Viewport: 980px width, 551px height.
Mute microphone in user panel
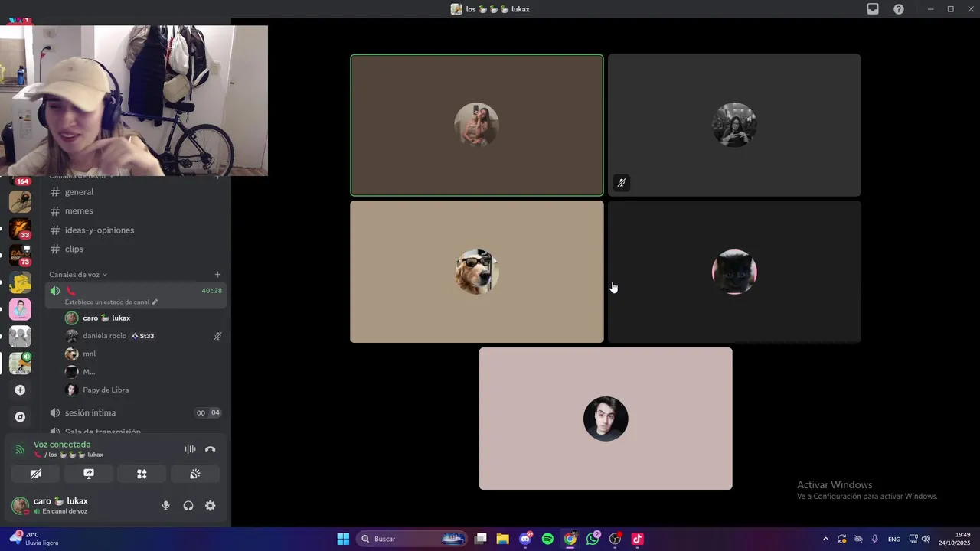point(165,506)
